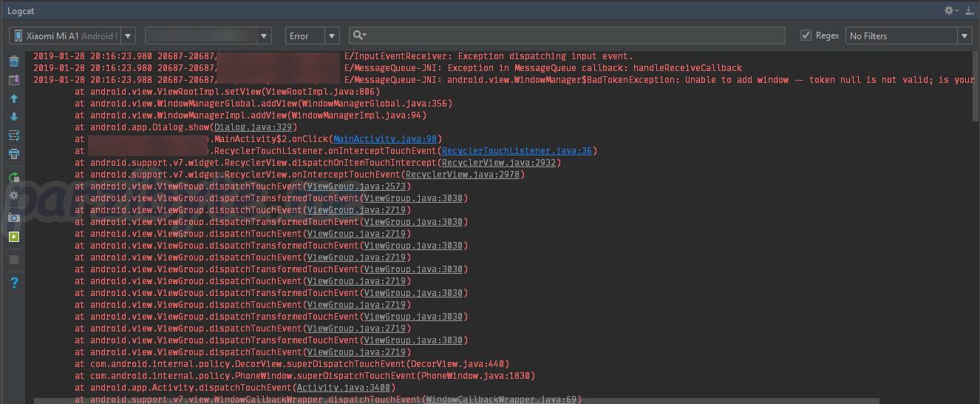
Task: Select the 'handleReceiveCallback' log line
Action: (x=387, y=68)
